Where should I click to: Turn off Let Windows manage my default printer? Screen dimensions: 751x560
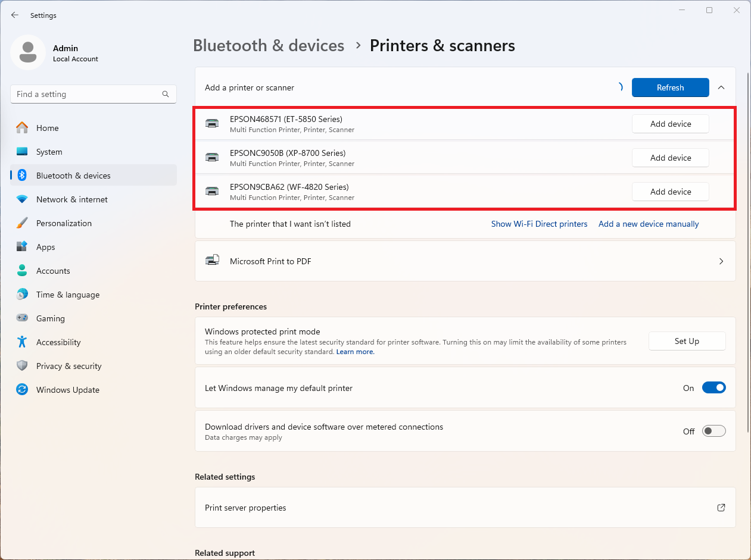pos(713,388)
